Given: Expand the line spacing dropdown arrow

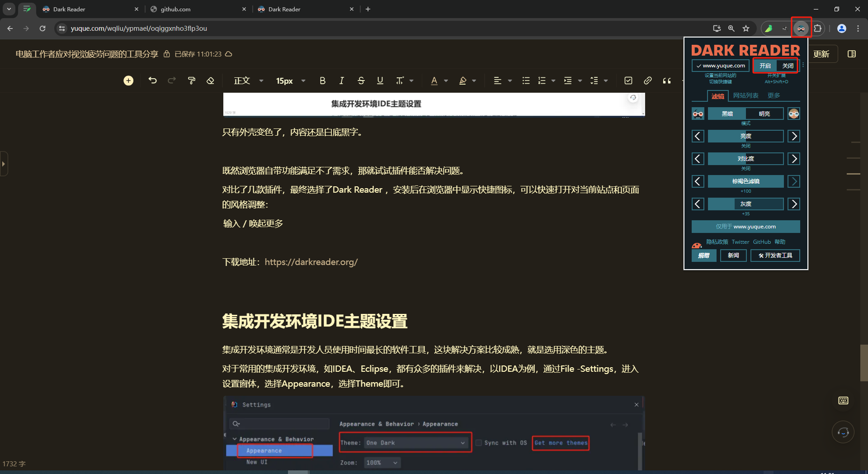Looking at the screenshot, I should 606,81.
